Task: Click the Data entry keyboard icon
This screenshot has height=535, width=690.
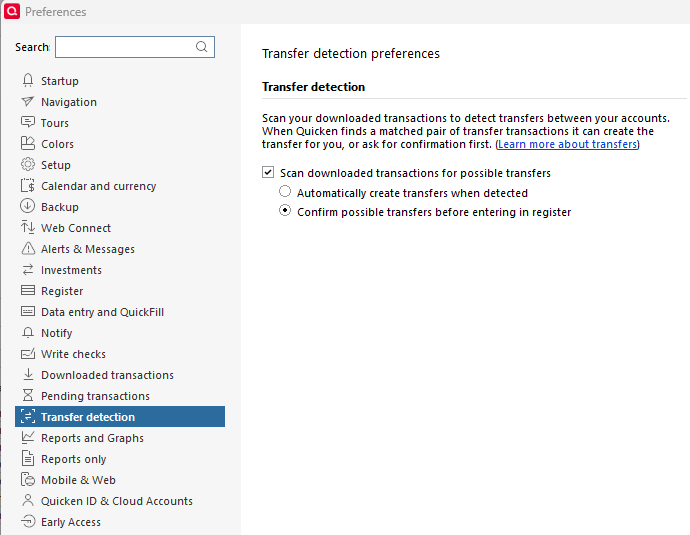Action: 28,311
